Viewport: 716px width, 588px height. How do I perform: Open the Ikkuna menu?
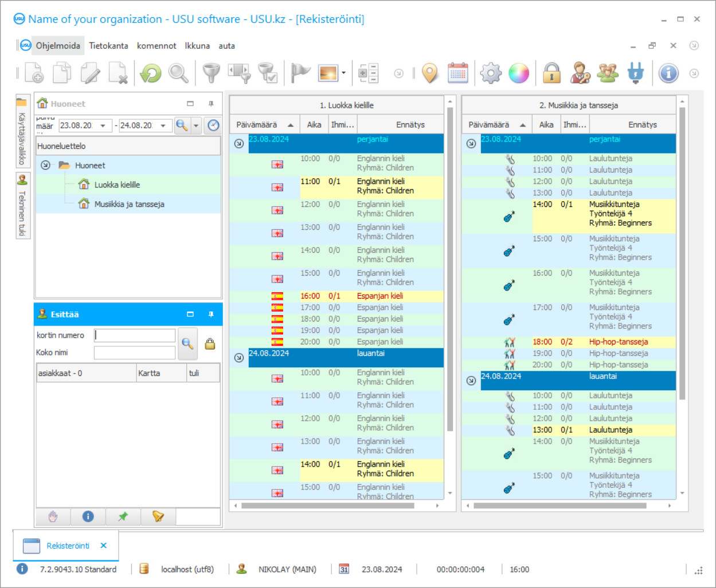click(197, 46)
